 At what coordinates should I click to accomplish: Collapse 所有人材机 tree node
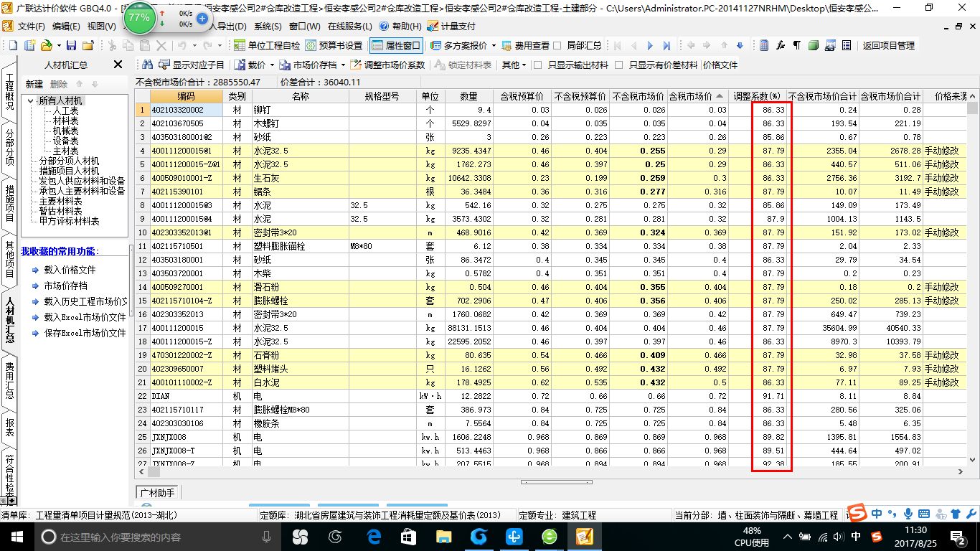click(x=30, y=100)
